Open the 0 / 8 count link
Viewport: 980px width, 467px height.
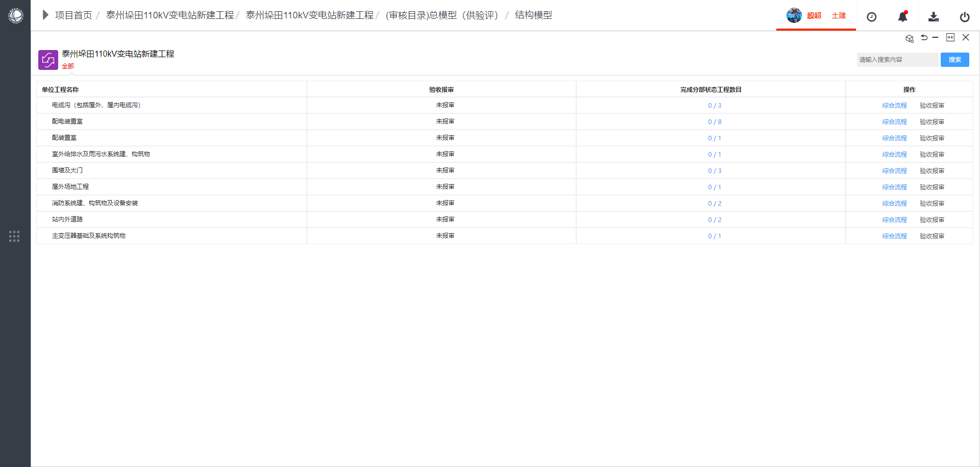714,122
